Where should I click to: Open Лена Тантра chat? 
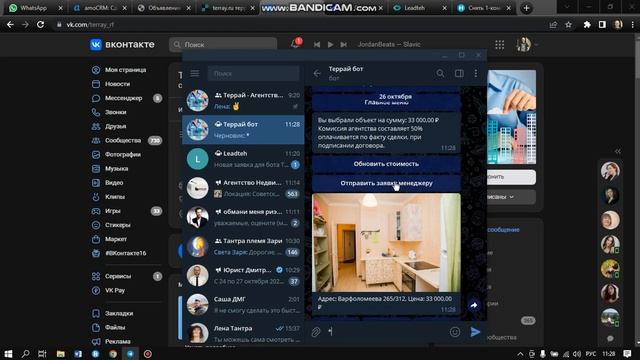point(243,333)
